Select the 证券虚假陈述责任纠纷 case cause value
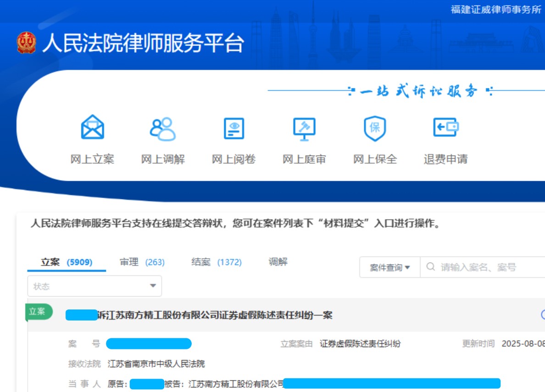545x392 pixels. point(360,344)
